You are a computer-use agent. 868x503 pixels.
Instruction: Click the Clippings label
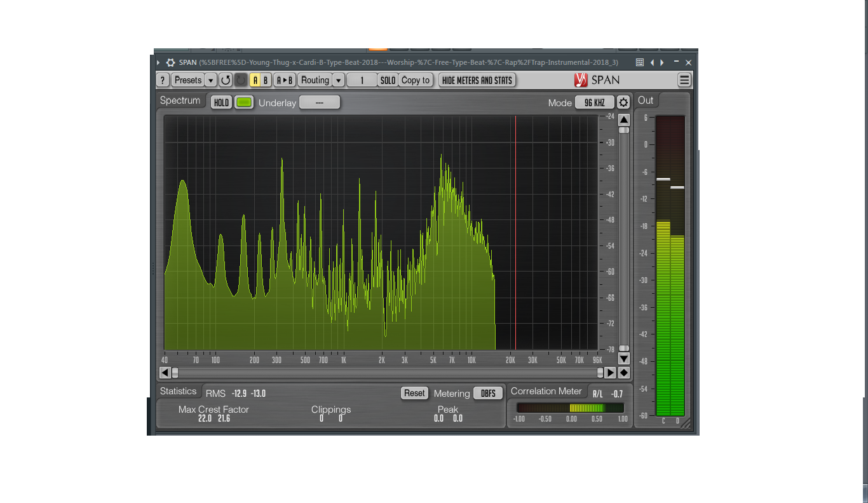point(331,410)
